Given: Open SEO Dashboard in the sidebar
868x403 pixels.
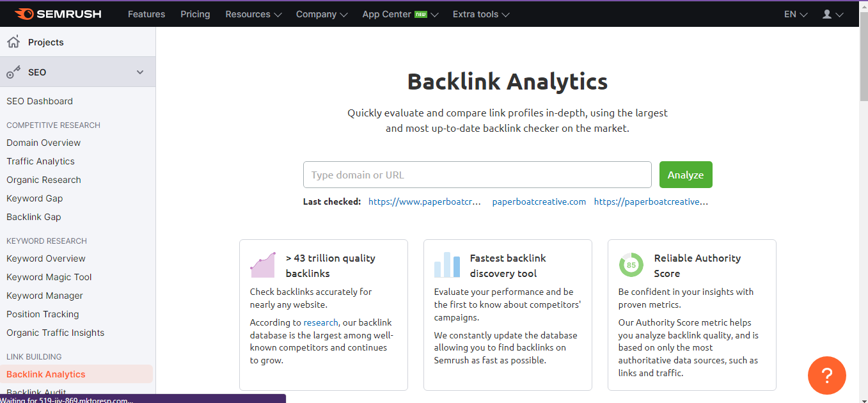Looking at the screenshot, I should pyautogui.click(x=40, y=101).
